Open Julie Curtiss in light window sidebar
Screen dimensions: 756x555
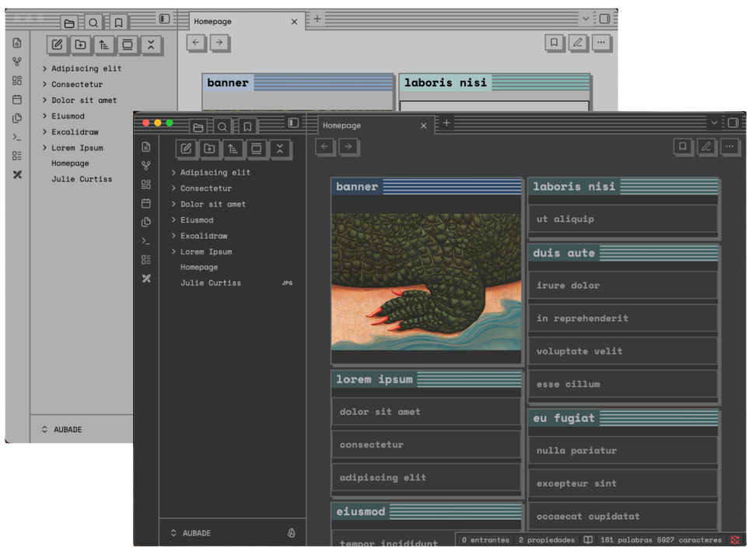tap(82, 179)
